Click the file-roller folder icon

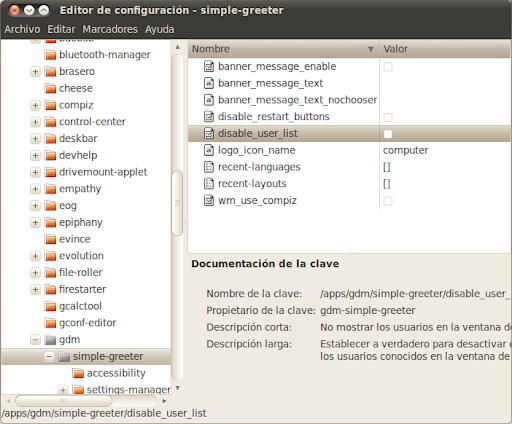pos(50,272)
